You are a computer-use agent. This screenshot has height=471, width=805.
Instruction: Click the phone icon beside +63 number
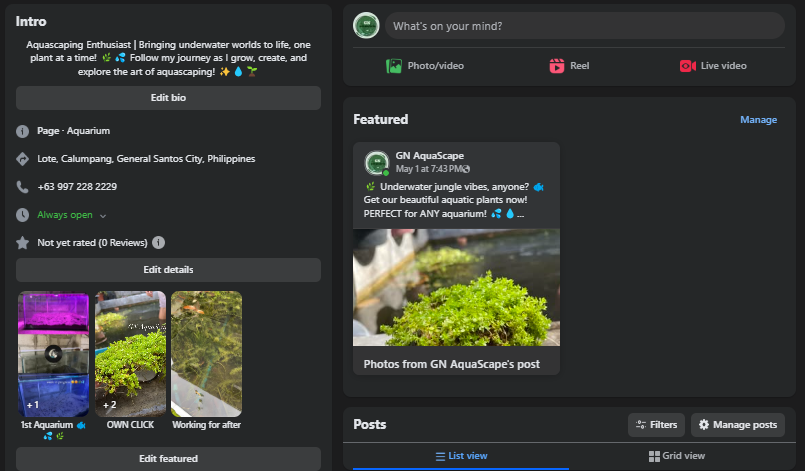click(23, 187)
